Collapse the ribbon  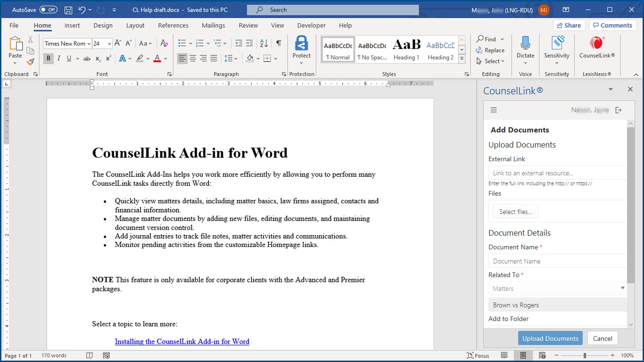point(636,74)
